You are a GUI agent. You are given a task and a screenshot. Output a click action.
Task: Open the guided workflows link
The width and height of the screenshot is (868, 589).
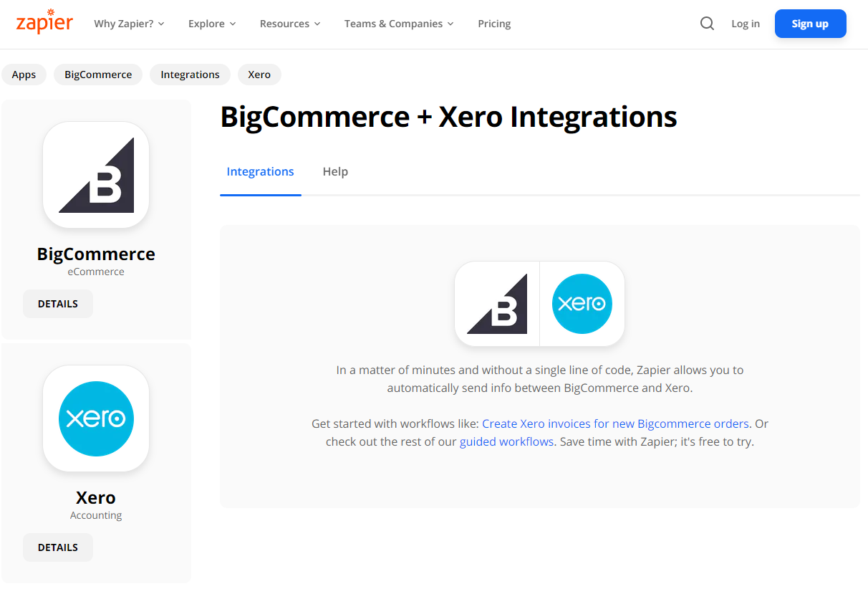click(x=506, y=441)
